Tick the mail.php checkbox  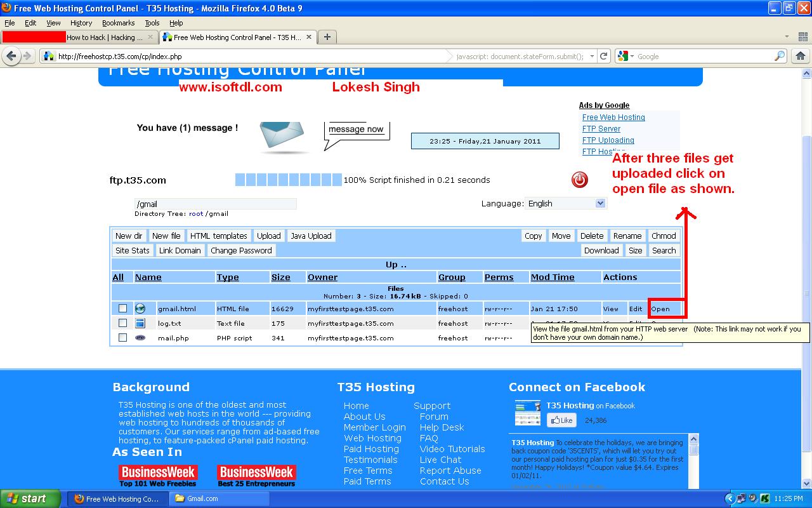tap(123, 338)
